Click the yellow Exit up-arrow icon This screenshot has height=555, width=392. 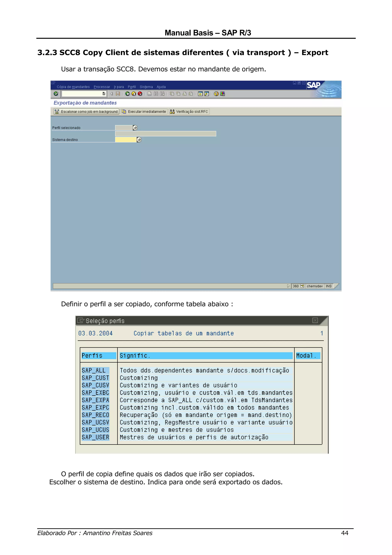pyautogui.click(x=134, y=93)
